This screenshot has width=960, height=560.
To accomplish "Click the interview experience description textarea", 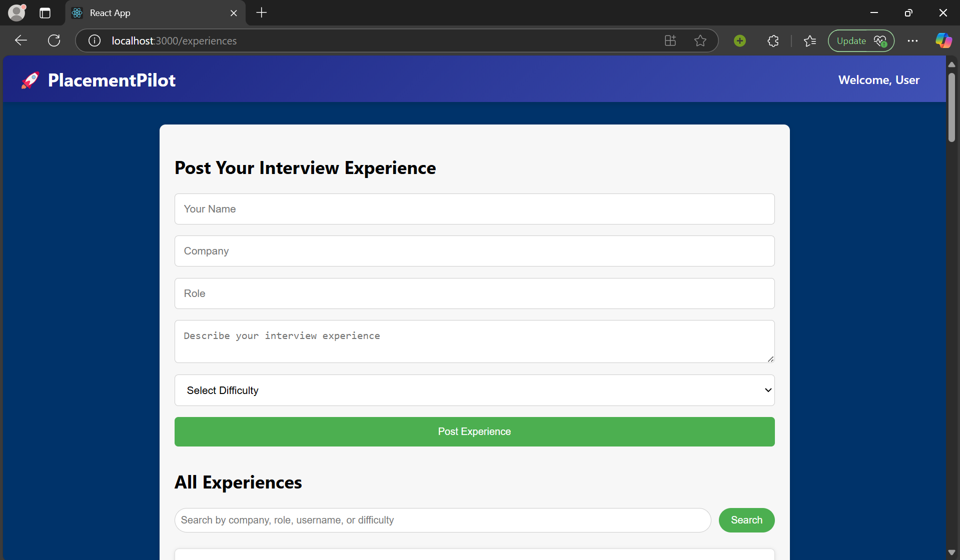I will [x=474, y=341].
